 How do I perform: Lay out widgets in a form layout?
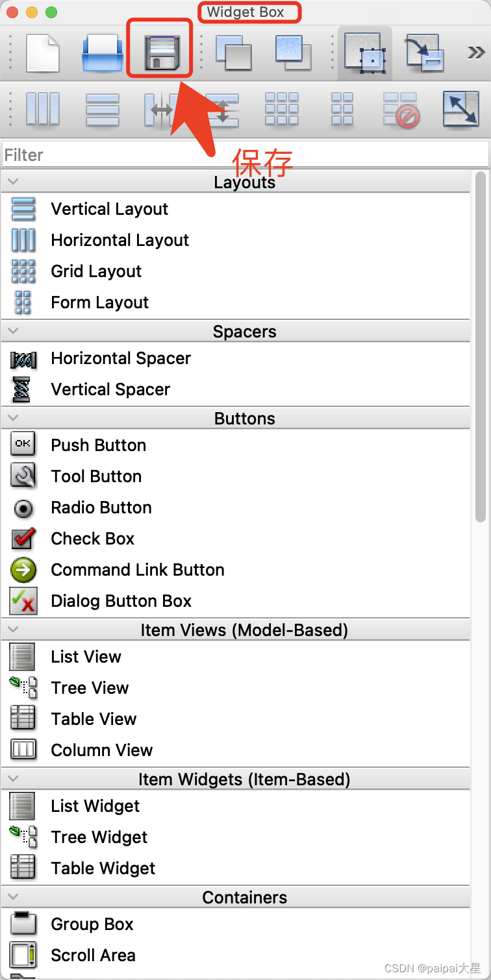pyautogui.click(x=342, y=109)
